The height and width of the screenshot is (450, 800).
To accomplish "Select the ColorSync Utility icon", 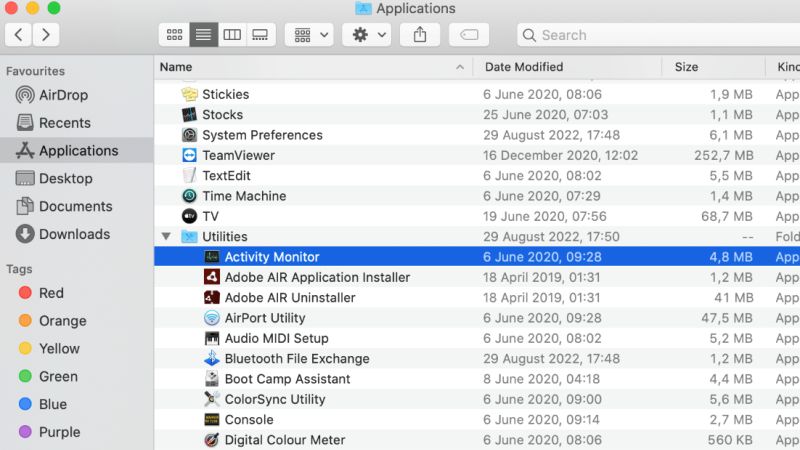I will tap(212, 399).
